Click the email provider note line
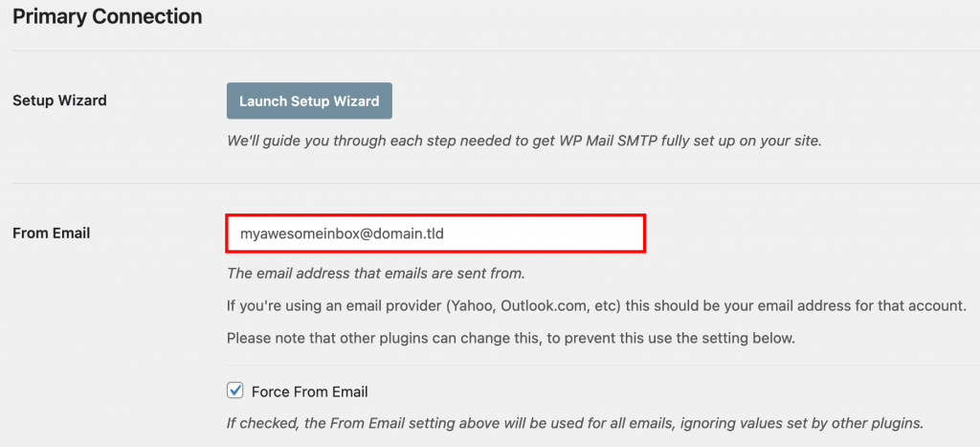The height and width of the screenshot is (447, 980). (596, 306)
